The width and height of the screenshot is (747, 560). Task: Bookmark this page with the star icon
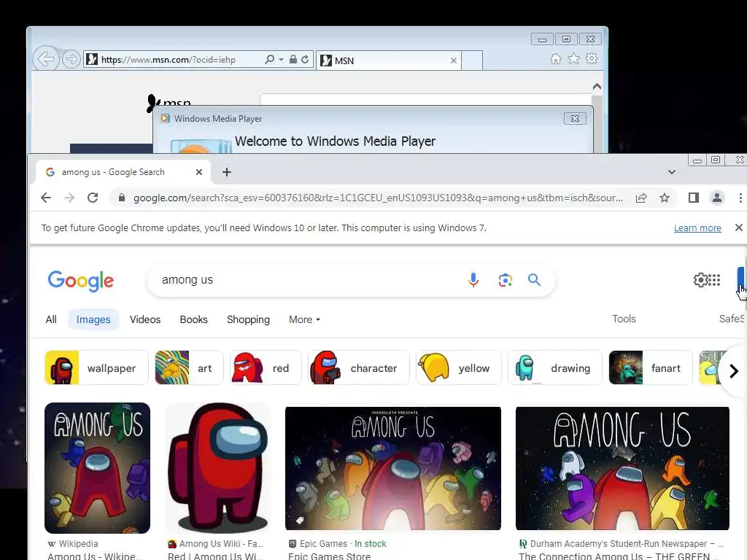[x=665, y=198]
